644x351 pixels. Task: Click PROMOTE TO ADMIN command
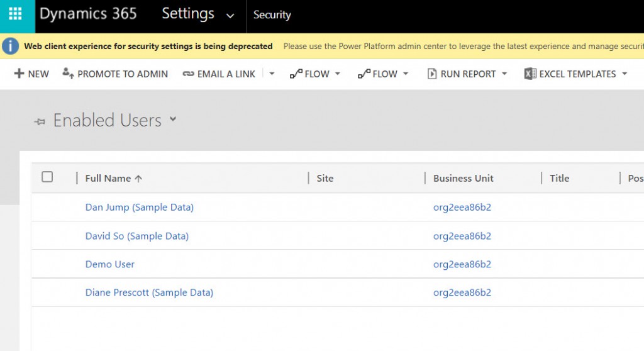pyautogui.click(x=123, y=74)
